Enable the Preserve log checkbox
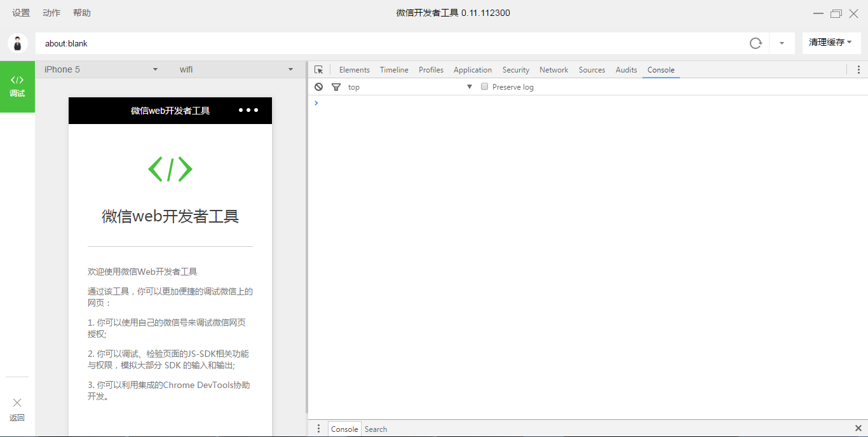Screen dimensions: 868x437 point(484,87)
